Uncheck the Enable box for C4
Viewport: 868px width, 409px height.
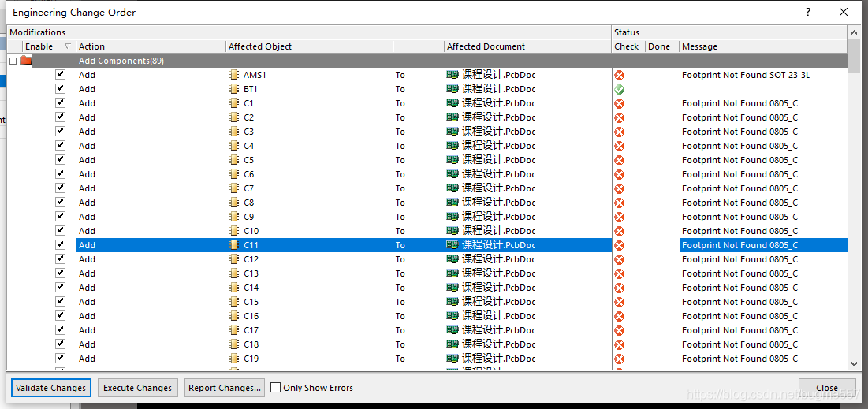point(61,145)
